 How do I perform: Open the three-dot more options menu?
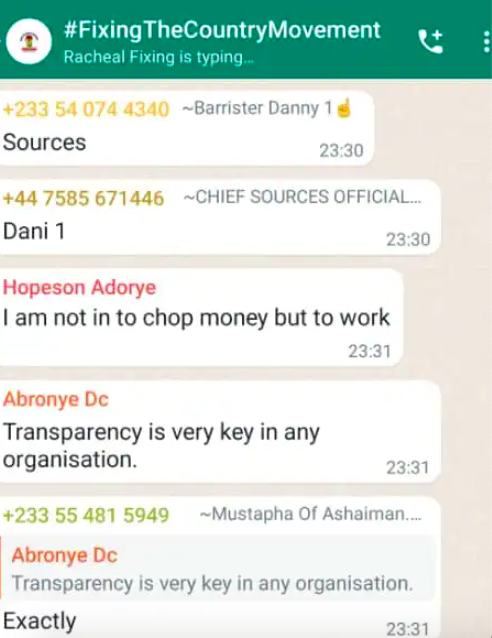[486, 42]
